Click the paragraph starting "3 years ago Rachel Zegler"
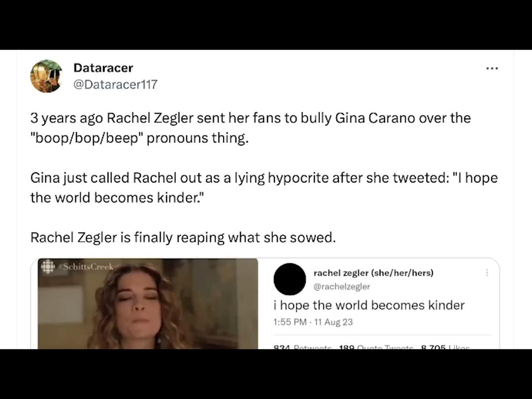532x399 pixels. (251, 128)
